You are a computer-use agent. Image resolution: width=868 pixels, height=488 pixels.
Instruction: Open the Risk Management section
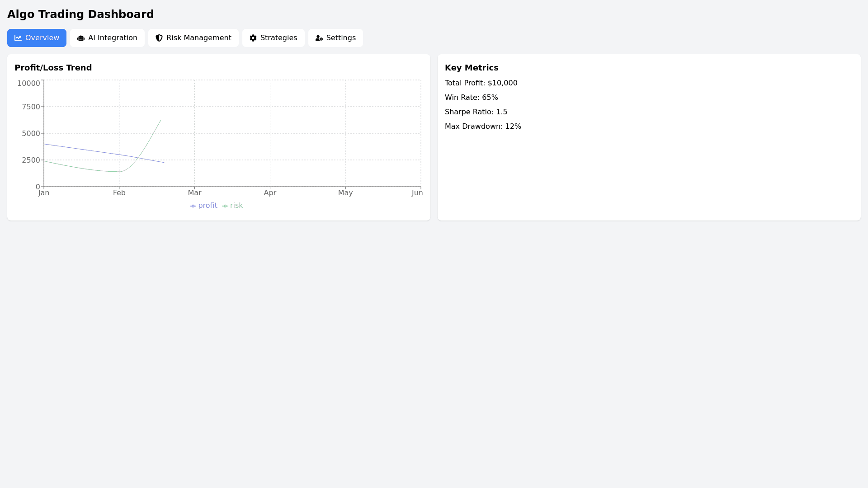pos(193,38)
